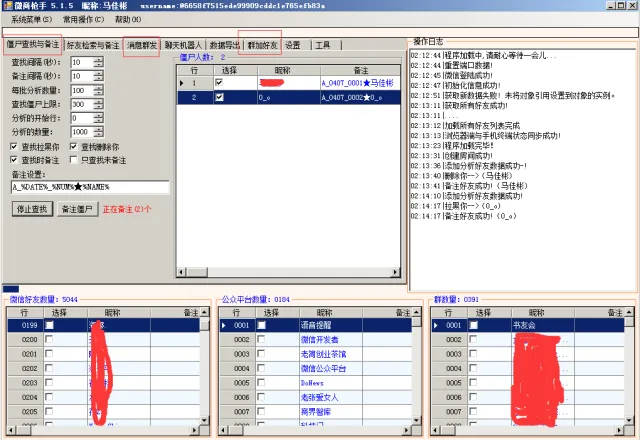Click friends list horizontal scroll-right arrow

pyautogui.click(x=195, y=430)
